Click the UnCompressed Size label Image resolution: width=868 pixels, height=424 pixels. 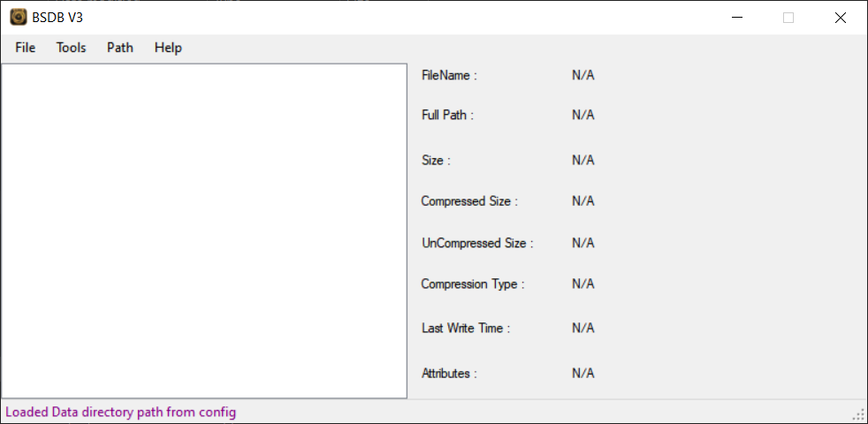[x=477, y=243]
